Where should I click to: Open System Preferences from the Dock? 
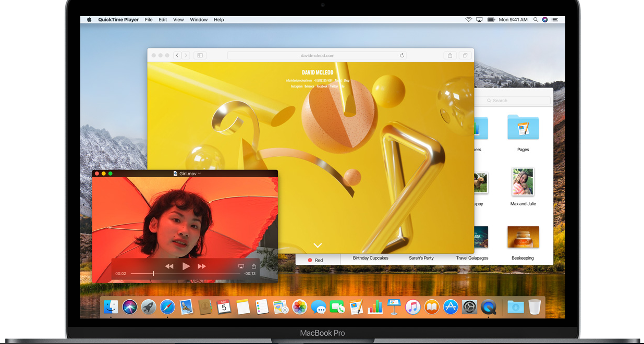(470, 307)
